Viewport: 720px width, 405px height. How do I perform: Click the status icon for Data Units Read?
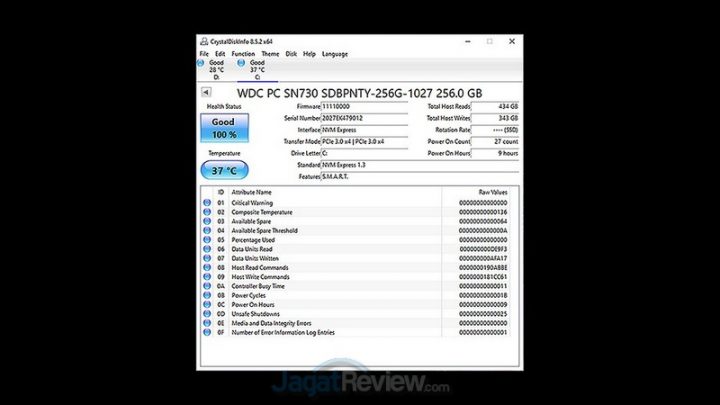tap(207, 249)
